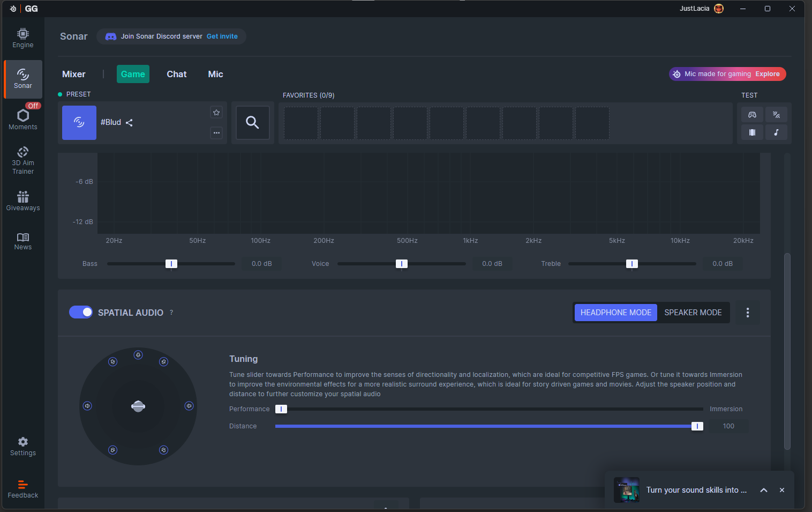Open the JustLacia profile avatar

[x=719, y=9]
